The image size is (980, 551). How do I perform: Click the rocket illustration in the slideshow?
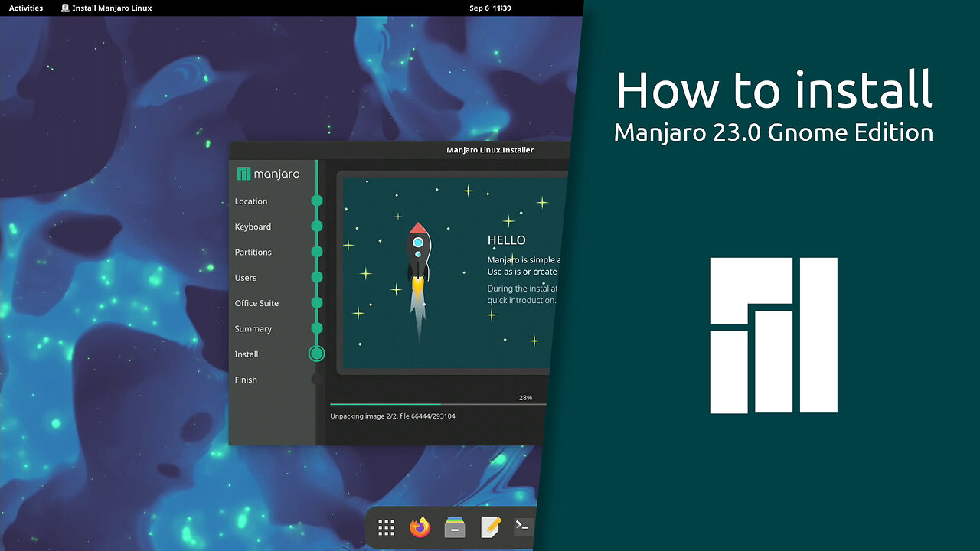point(418,282)
